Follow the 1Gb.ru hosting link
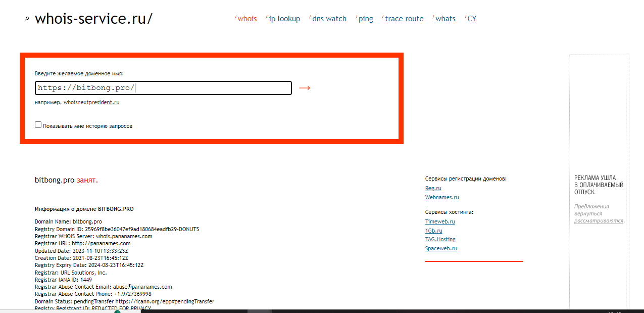644x313 pixels. click(x=433, y=231)
